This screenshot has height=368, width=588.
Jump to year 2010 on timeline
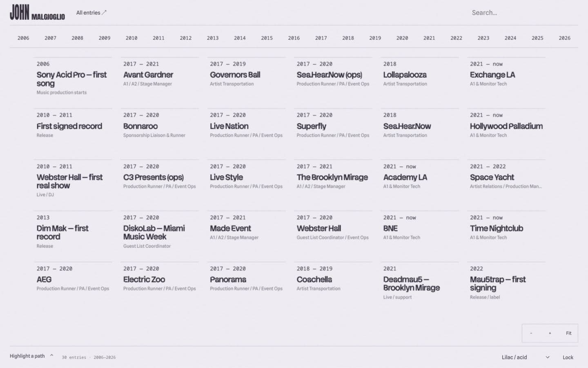pos(131,38)
